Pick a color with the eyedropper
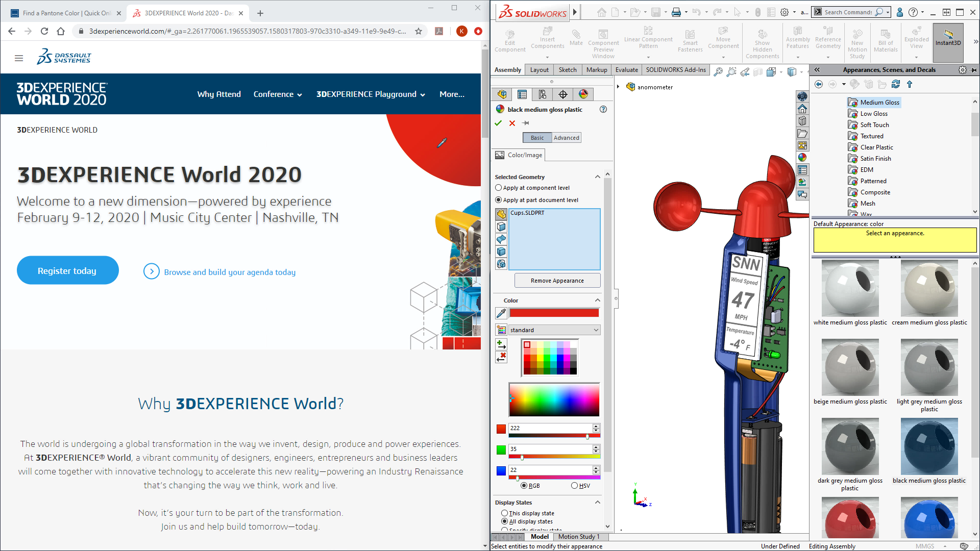Screen dimensions: 980x551 [501, 313]
